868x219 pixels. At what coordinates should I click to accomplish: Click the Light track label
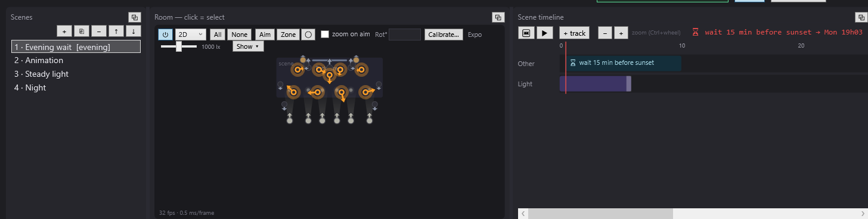pos(525,84)
